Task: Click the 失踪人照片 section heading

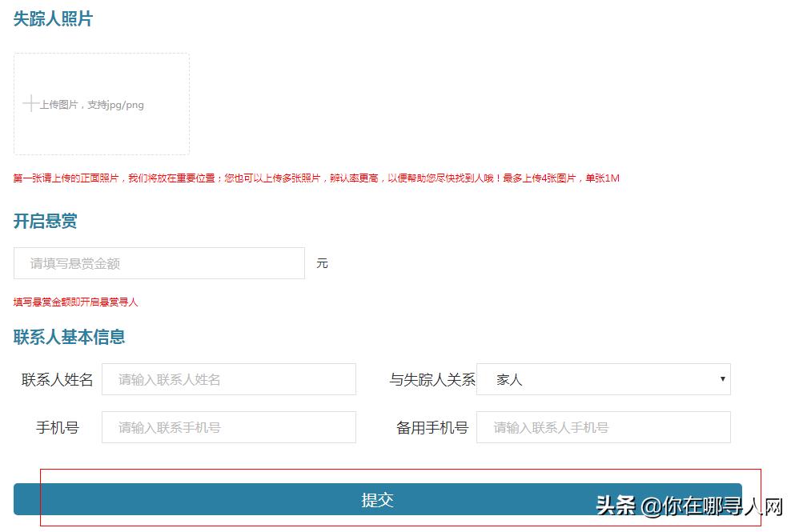Action: pyautogui.click(x=53, y=18)
